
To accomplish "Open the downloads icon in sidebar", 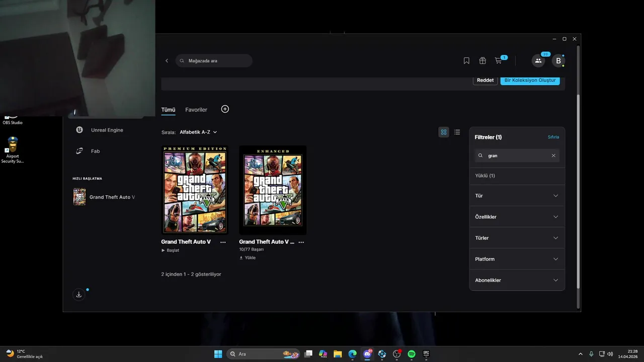I will click(78, 295).
